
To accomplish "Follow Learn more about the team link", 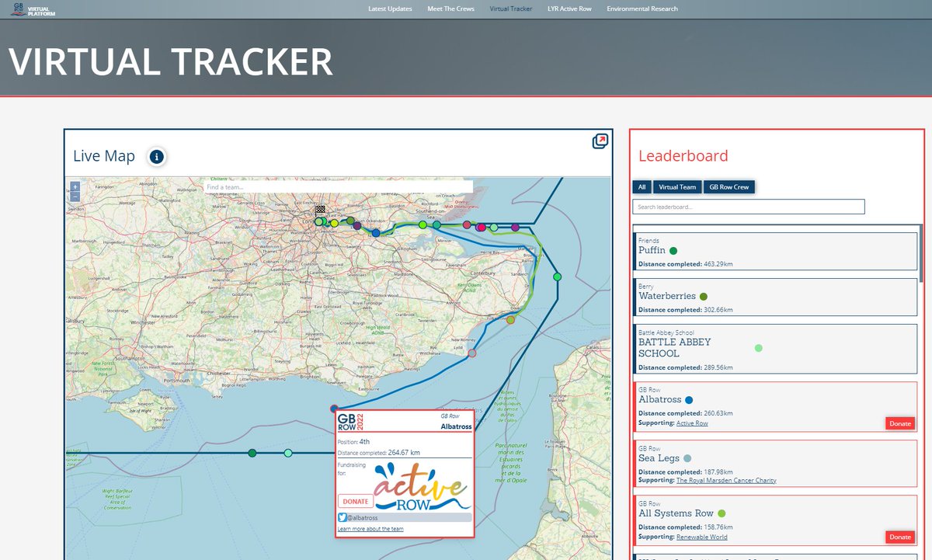I will pos(370,529).
